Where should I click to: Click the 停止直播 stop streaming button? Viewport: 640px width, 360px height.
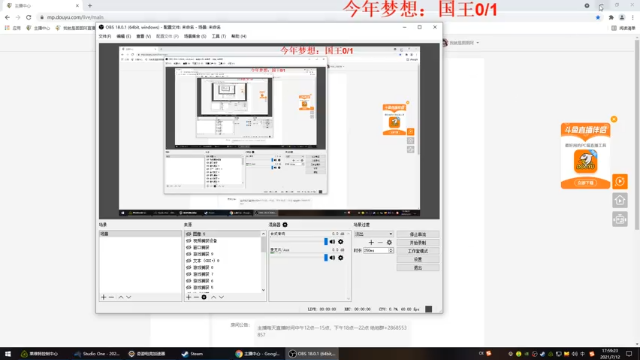tap(418, 234)
